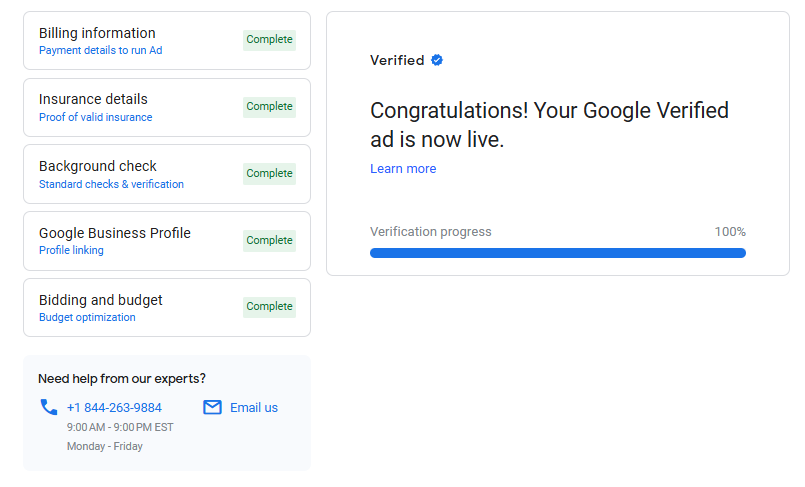Image resolution: width=805 pixels, height=487 pixels.
Task: Click Complete badge on Billing information
Action: coord(270,40)
